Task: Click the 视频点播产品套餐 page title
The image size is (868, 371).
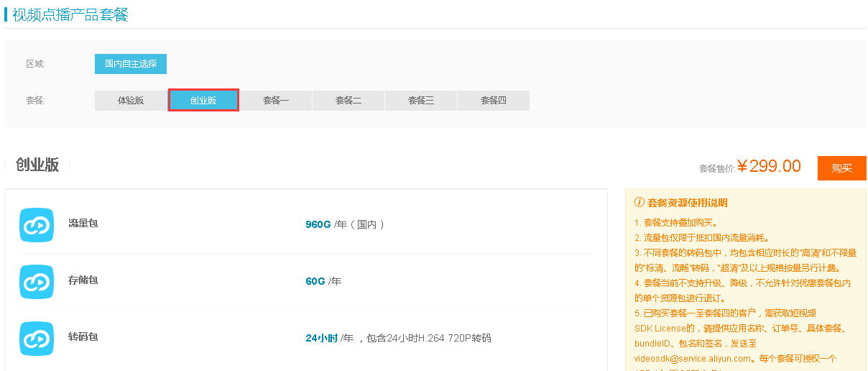Action: tap(70, 14)
